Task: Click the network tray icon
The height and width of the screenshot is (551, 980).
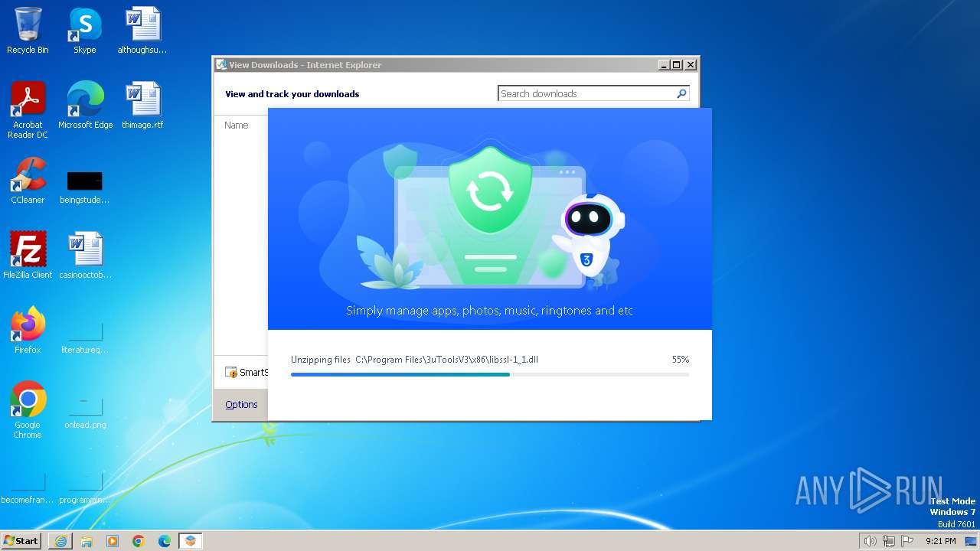Action: pos(889,541)
